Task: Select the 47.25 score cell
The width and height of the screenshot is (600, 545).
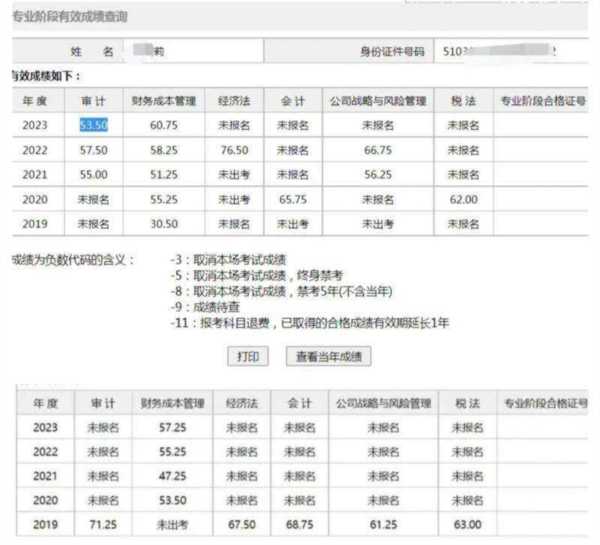Action: click(173, 476)
